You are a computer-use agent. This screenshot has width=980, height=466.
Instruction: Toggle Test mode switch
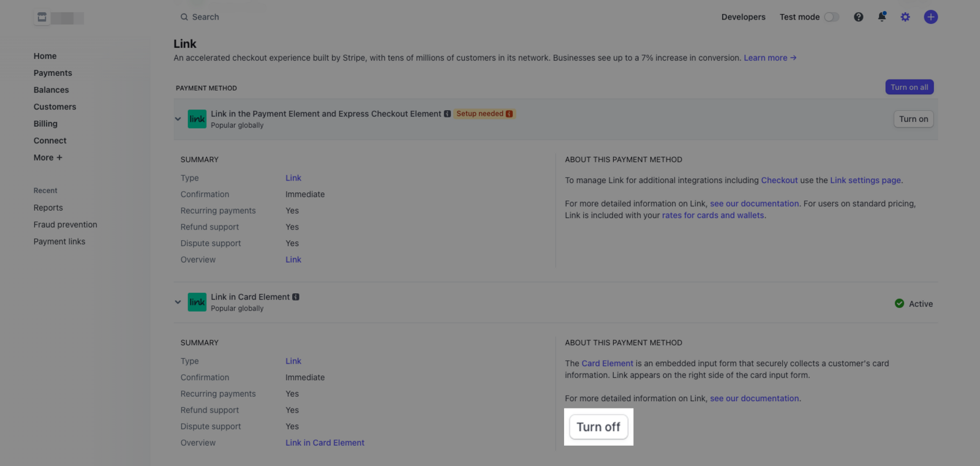click(831, 17)
